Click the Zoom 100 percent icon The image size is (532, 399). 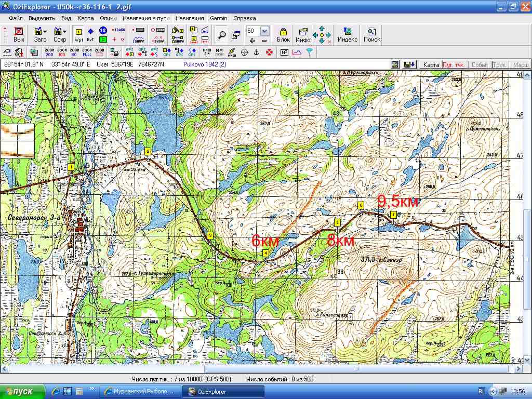pyautogui.click(x=62, y=52)
